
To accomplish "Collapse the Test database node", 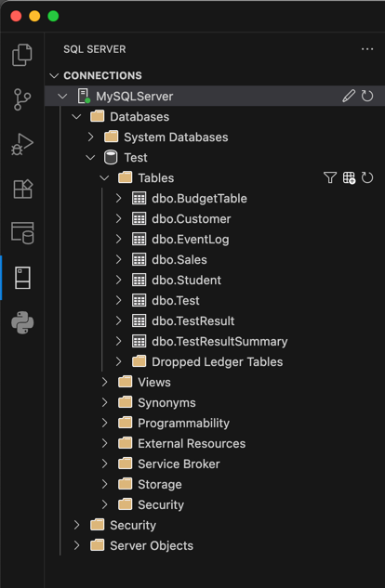I will [90, 158].
